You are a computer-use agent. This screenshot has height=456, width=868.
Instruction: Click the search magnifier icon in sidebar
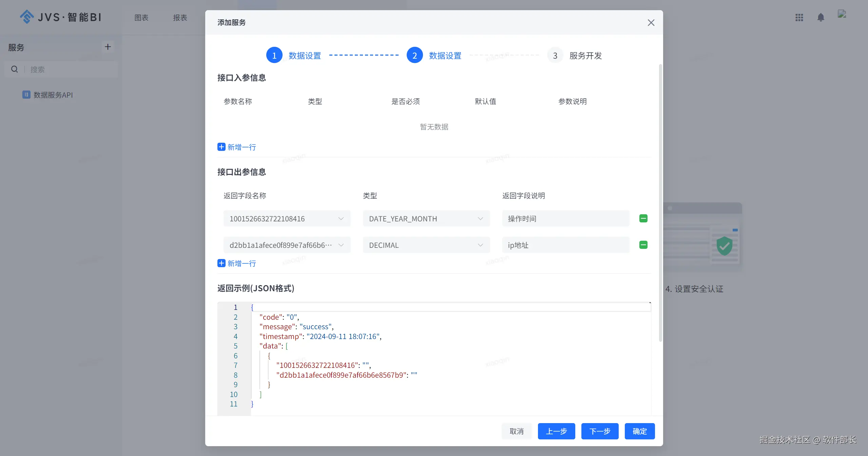(14, 69)
